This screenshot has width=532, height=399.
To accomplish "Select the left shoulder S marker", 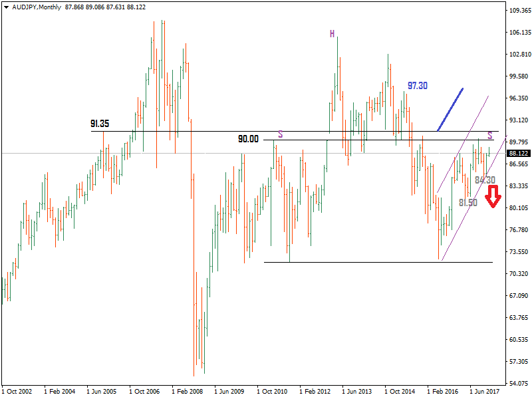I will tap(280, 134).
